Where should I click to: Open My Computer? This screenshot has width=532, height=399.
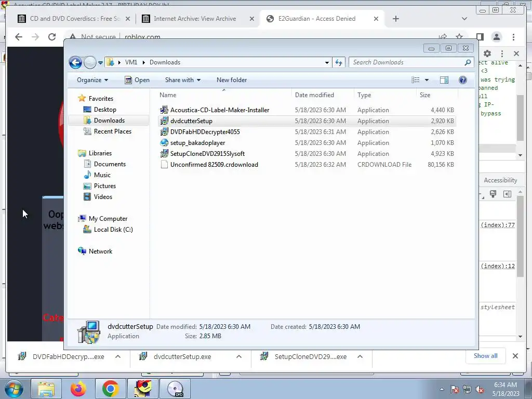point(108,219)
